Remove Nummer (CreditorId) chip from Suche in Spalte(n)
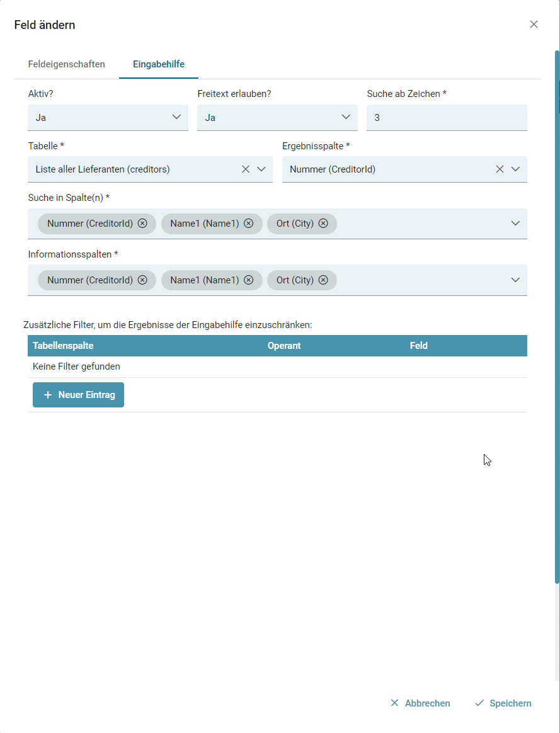 tap(142, 224)
